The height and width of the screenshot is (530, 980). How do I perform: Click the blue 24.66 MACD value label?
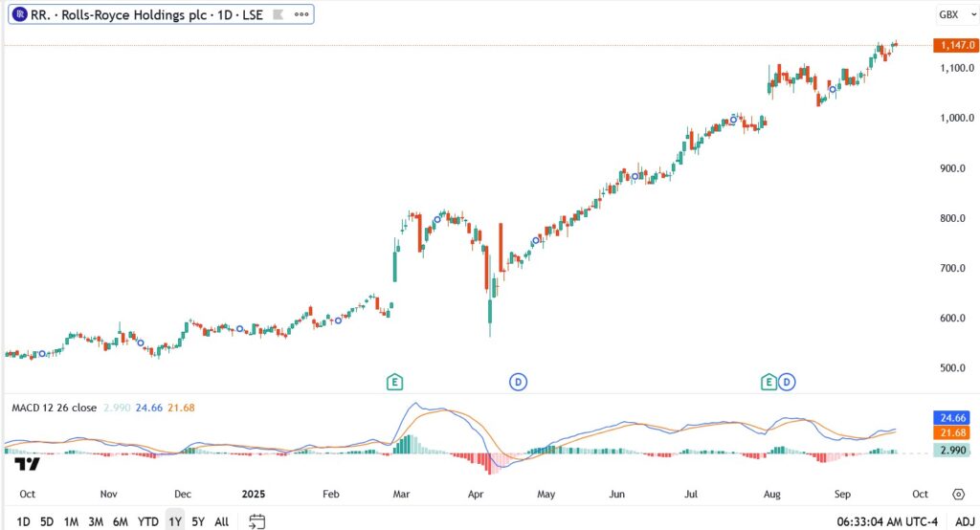(x=953, y=417)
